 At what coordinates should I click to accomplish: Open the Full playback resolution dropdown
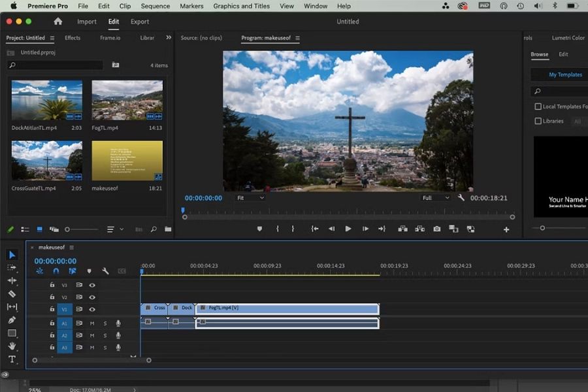(435, 198)
